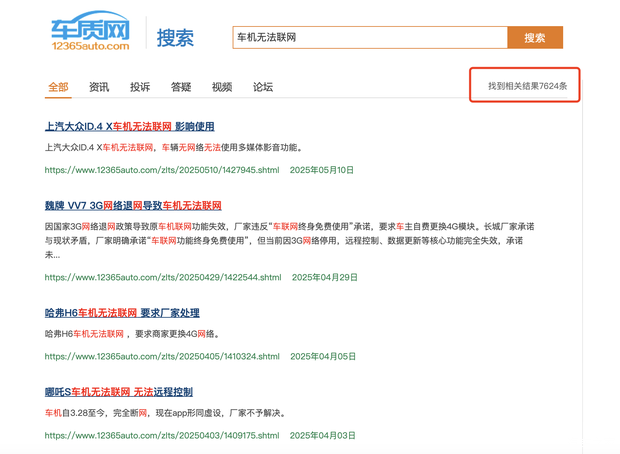The height and width of the screenshot is (454, 620).
Task: Open the 视频 tab
Action: pos(222,87)
